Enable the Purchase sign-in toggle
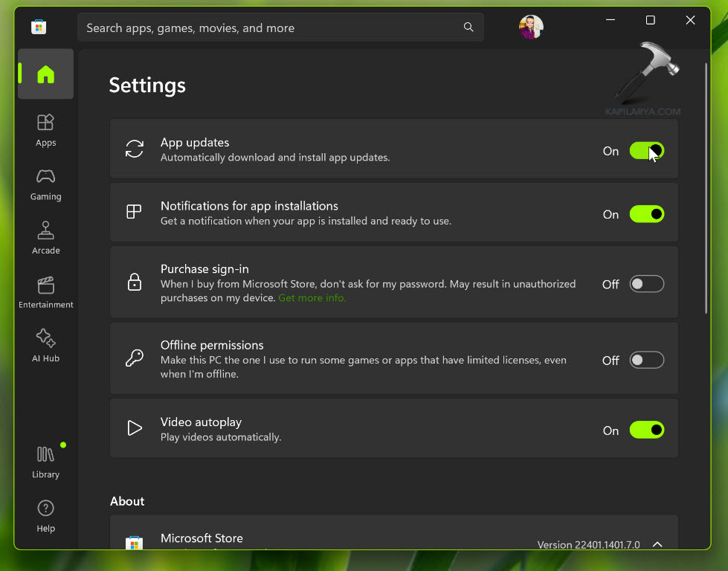Screen dimensions: 728x571 pyautogui.click(x=646, y=284)
